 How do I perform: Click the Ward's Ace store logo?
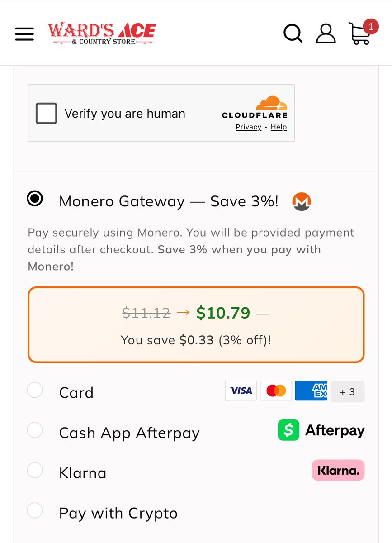pos(102,33)
